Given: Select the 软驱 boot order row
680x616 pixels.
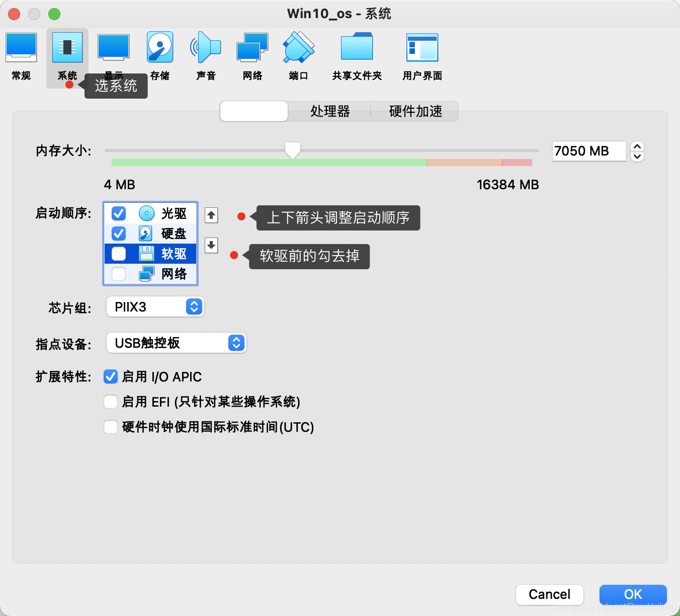Looking at the screenshot, I should coord(150,254).
